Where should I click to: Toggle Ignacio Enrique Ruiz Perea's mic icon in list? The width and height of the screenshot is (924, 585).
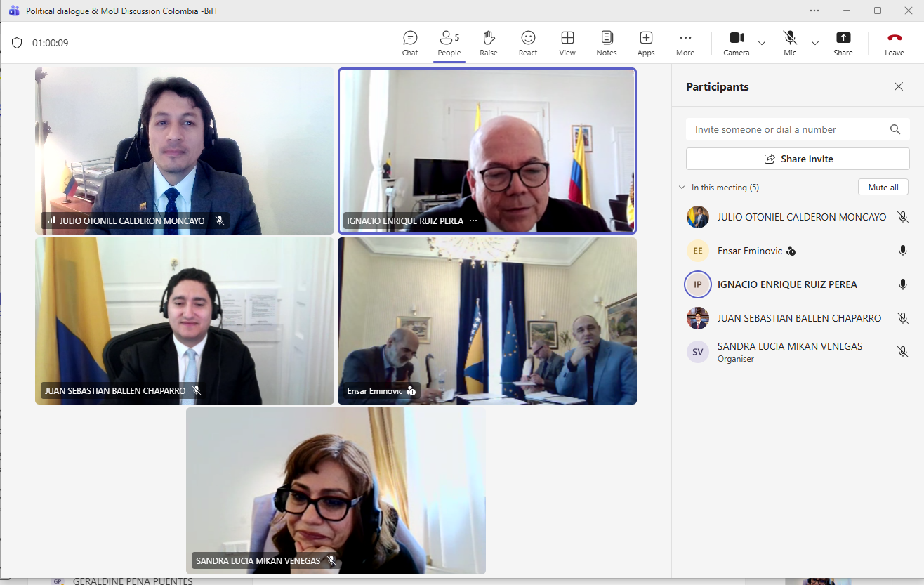point(903,284)
